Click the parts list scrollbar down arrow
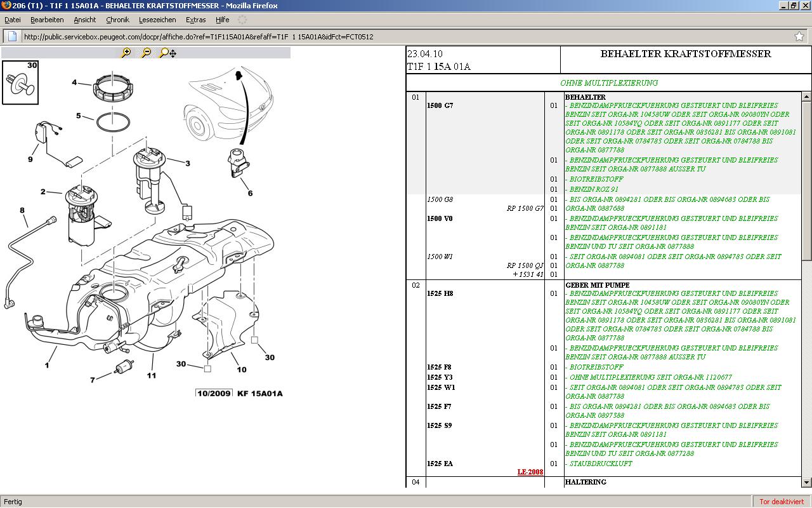This screenshot has height=508, width=812. 806,483
